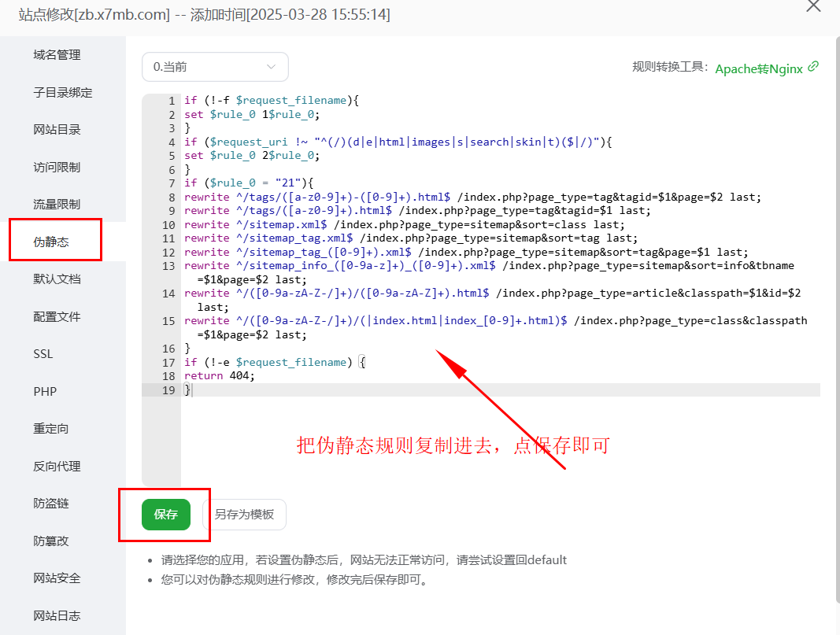Open 流量限制 section
Image resolution: width=840 pixels, height=635 pixels.
pyautogui.click(x=57, y=205)
